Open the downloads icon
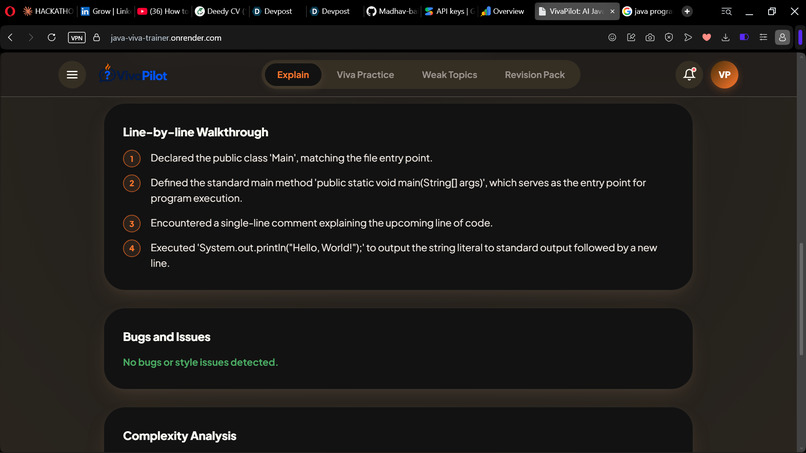Screen dimensions: 806x453 point(725,37)
